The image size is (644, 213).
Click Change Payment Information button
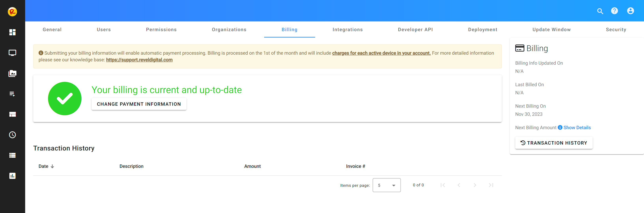click(x=139, y=104)
